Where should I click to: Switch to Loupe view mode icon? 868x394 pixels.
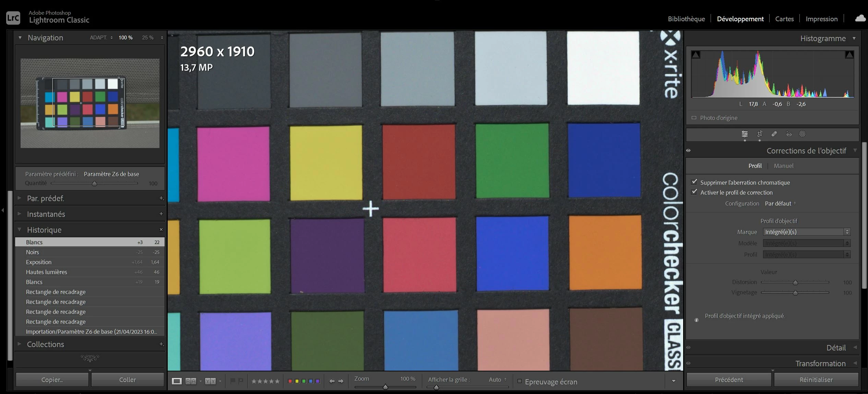(x=177, y=381)
